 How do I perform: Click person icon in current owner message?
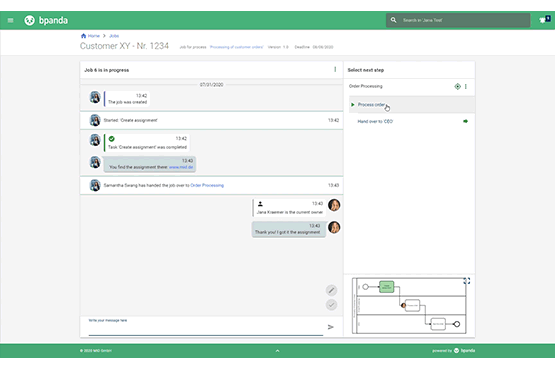coord(260,204)
